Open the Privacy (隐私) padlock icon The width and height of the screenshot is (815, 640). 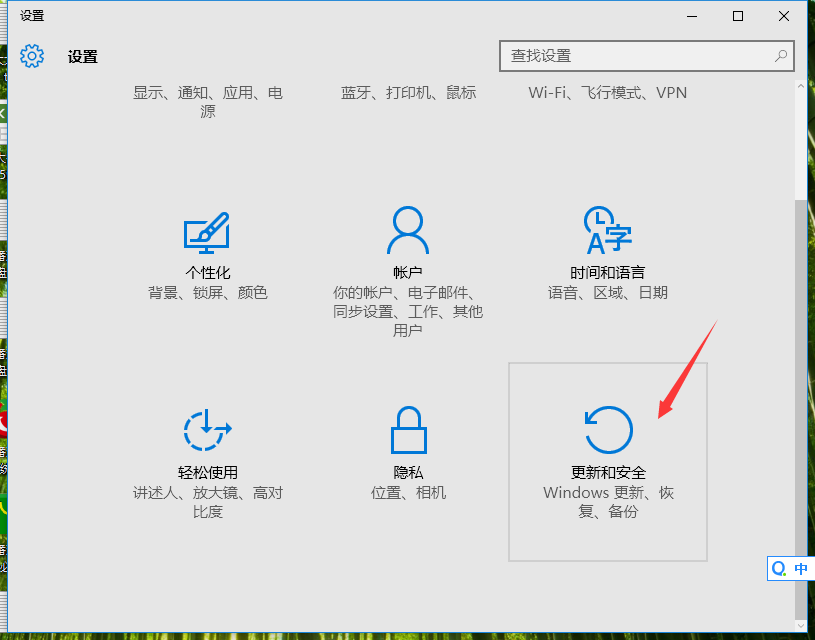click(409, 430)
